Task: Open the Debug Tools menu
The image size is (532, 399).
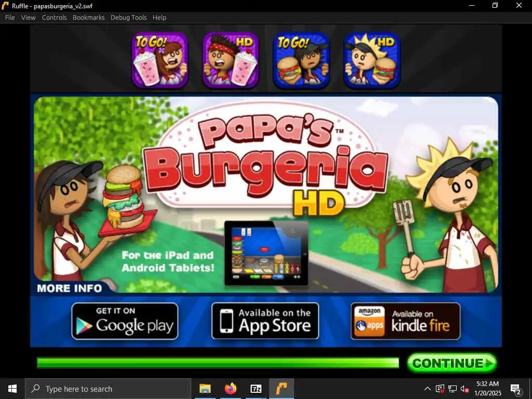Action: (129, 17)
